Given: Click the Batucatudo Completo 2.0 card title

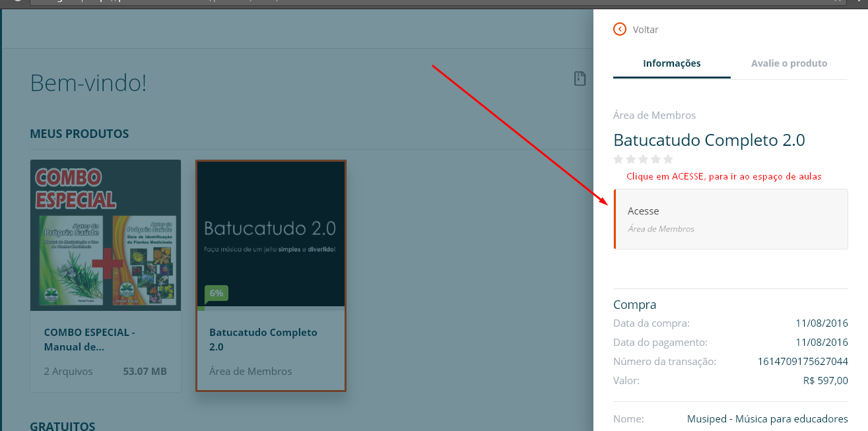Looking at the screenshot, I should pos(263,339).
